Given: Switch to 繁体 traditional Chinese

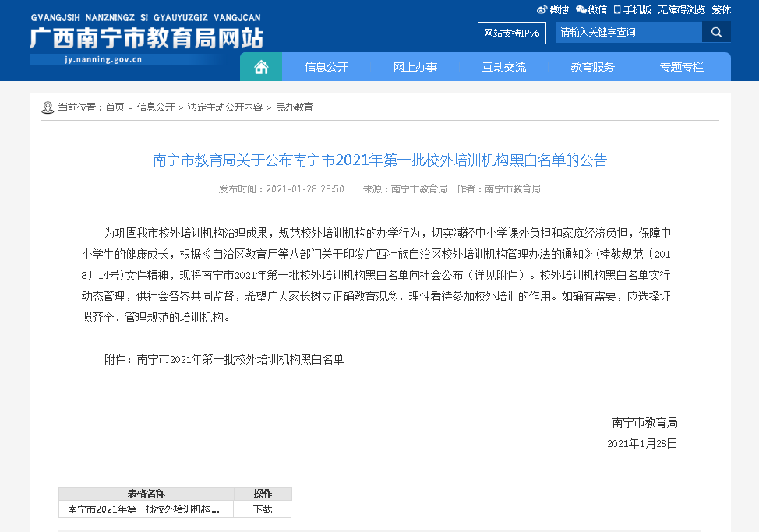Looking at the screenshot, I should [721, 9].
